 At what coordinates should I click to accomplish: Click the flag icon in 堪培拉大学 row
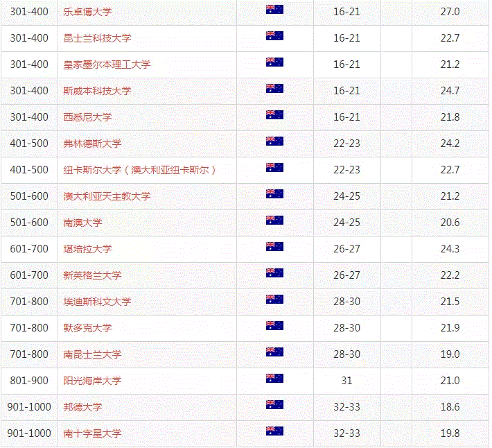pyautogui.click(x=274, y=247)
